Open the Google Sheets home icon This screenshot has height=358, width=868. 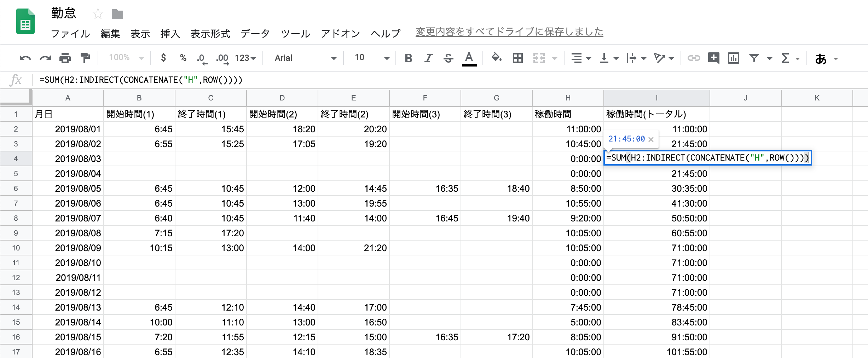click(x=25, y=21)
